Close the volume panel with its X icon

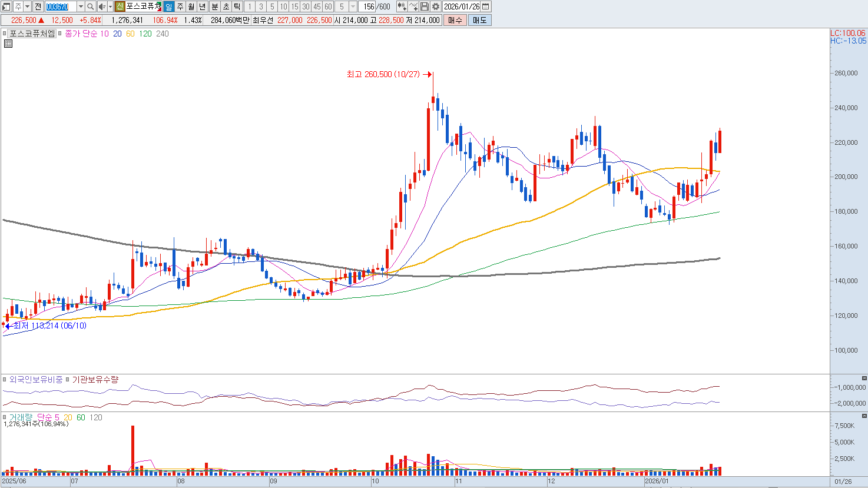coord(864,416)
